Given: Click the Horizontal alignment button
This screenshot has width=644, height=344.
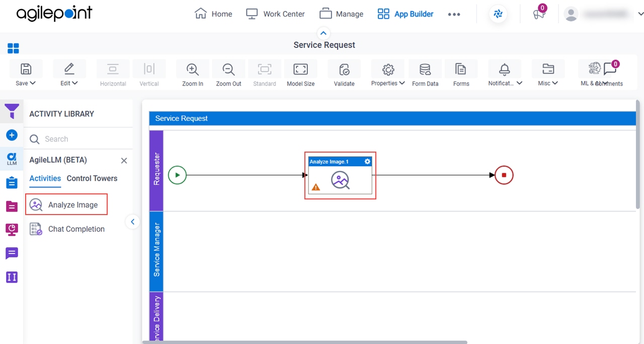Looking at the screenshot, I should tap(113, 74).
